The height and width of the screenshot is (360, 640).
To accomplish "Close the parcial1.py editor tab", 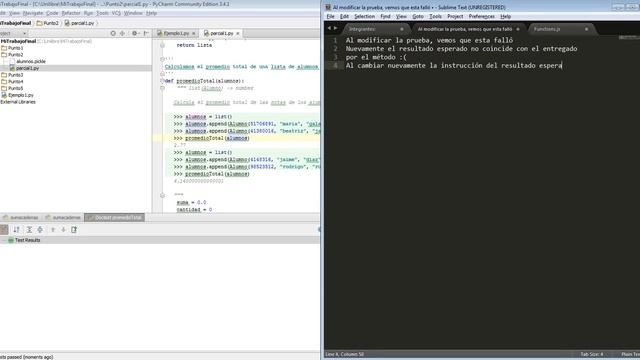I will (238, 33).
